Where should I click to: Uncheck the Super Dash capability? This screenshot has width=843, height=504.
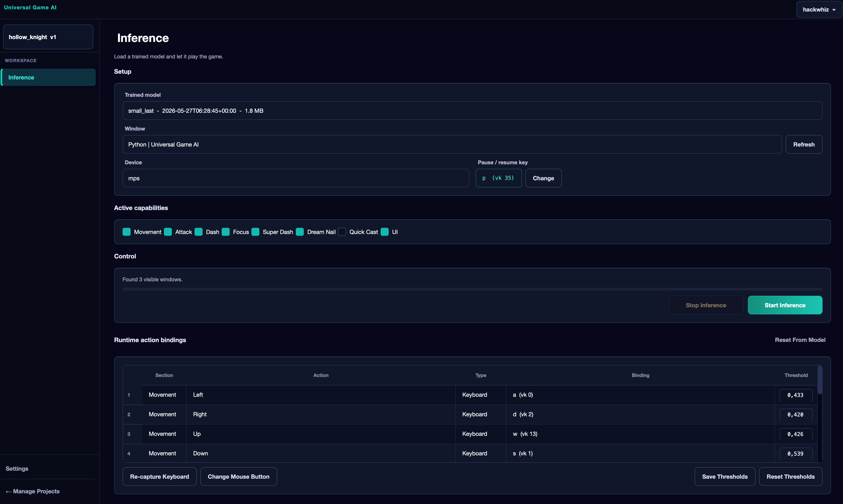click(255, 232)
